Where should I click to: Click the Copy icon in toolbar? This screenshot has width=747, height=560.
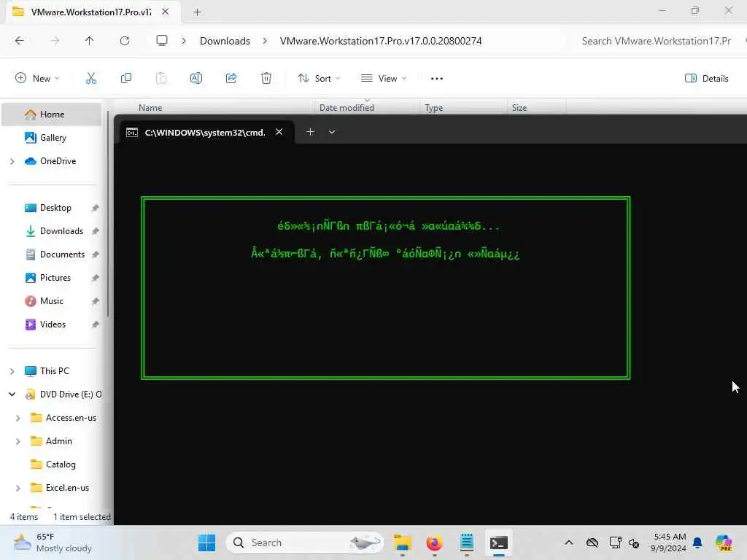coord(126,79)
